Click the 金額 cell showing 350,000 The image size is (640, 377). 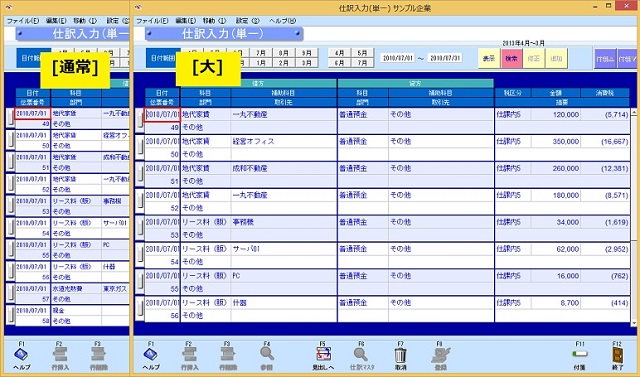pyautogui.click(x=556, y=142)
